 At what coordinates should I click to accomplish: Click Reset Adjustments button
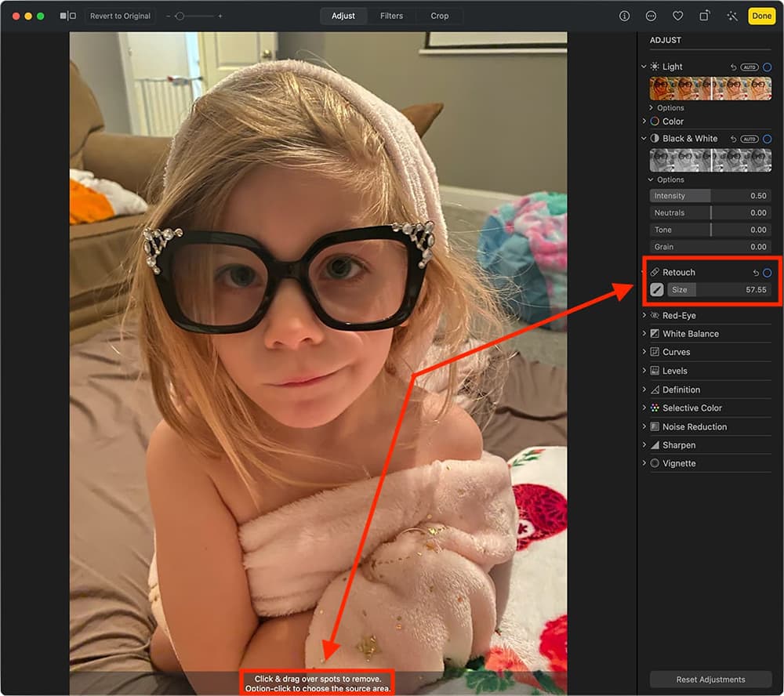point(710,680)
